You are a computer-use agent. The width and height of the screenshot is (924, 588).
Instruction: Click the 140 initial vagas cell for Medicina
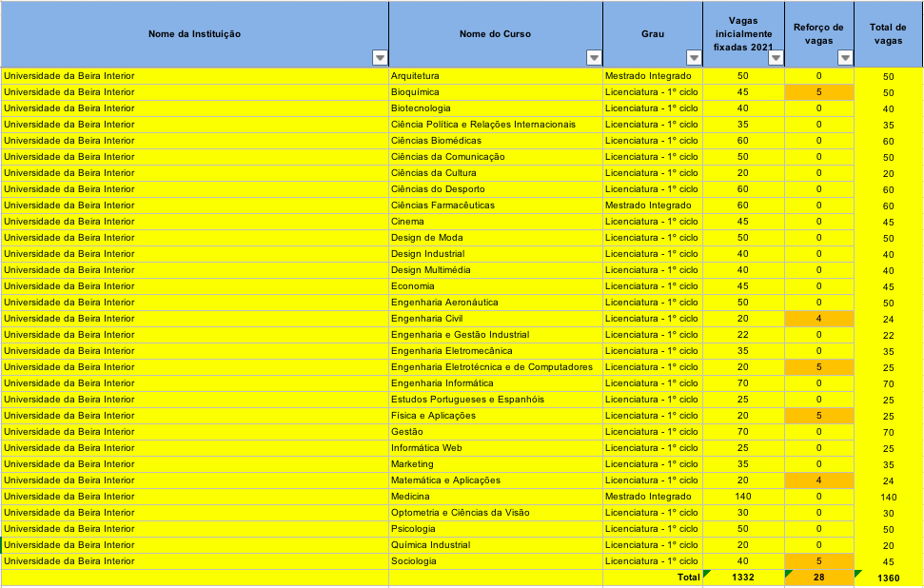(742, 497)
